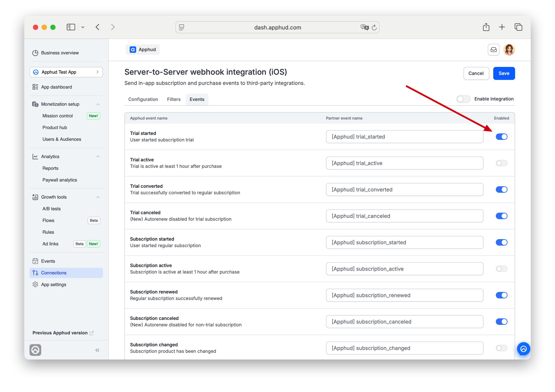The image size is (555, 392).
Task: Open the Apphud Test App selector
Action: point(66,72)
